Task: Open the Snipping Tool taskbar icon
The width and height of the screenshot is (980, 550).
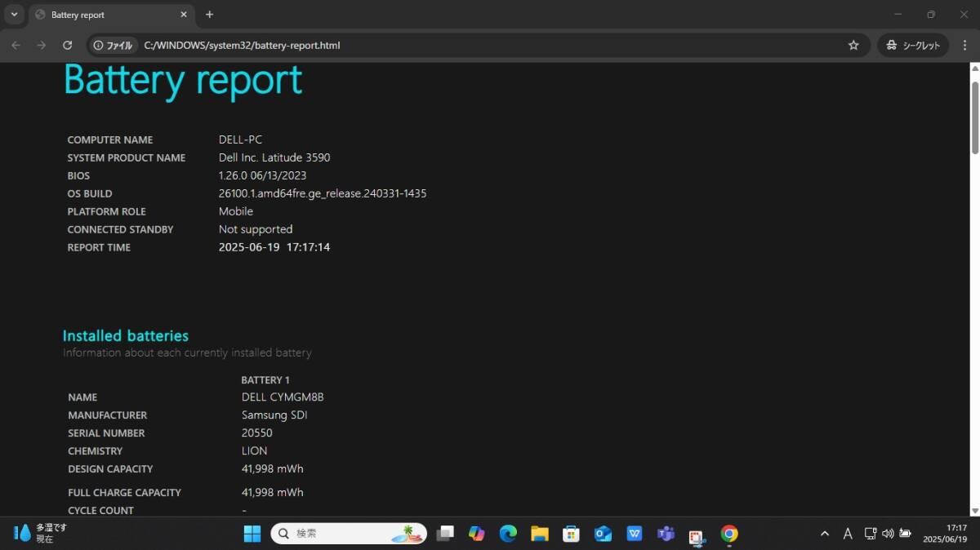Action: 697,535
